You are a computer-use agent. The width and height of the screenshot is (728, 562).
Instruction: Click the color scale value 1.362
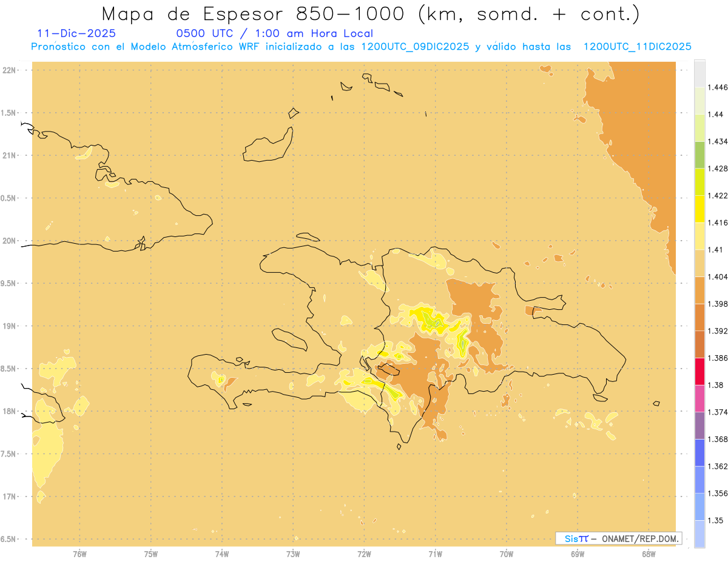(x=719, y=466)
